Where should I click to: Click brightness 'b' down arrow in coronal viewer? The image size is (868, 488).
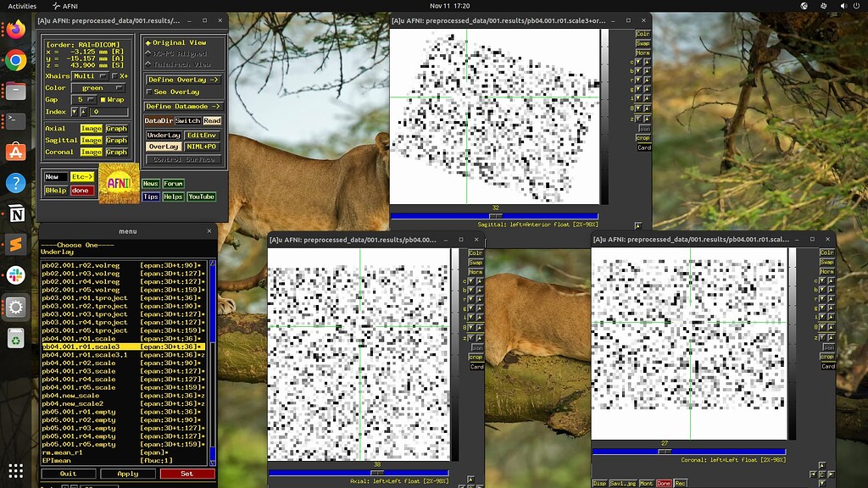click(x=822, y=290)
